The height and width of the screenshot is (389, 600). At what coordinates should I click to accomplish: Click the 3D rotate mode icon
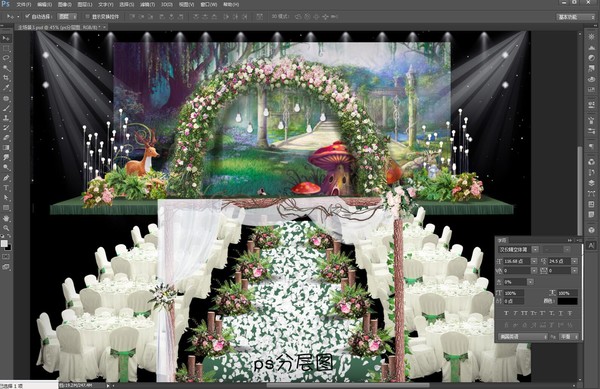(298, 16)
